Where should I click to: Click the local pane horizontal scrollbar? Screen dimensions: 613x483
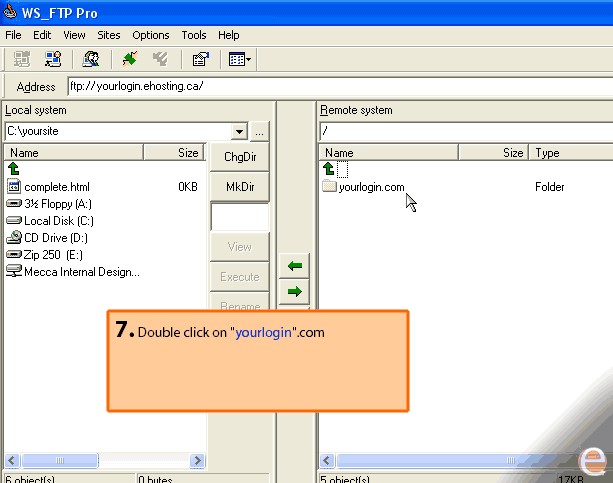(100, 460)
